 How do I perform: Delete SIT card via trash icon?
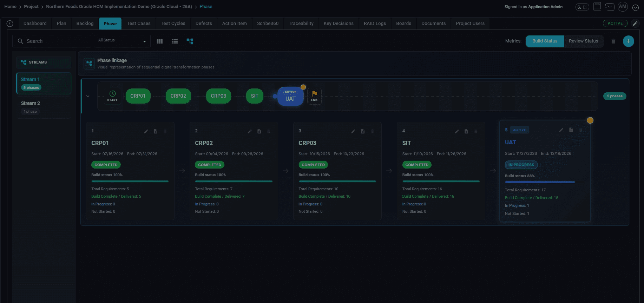click(x=476, y=131)
